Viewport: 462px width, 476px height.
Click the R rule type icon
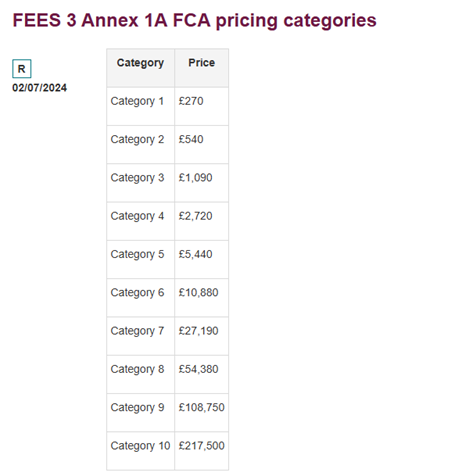pyautogui.click(x=22, y=69)
